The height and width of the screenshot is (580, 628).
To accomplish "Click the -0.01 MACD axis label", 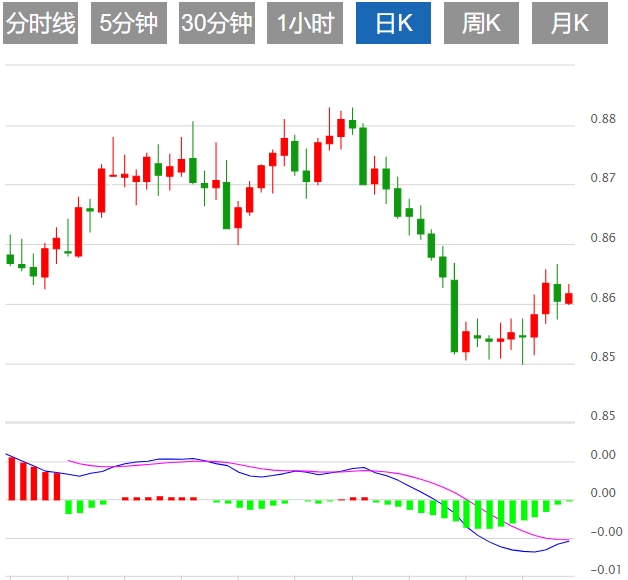I will point(606,569).
